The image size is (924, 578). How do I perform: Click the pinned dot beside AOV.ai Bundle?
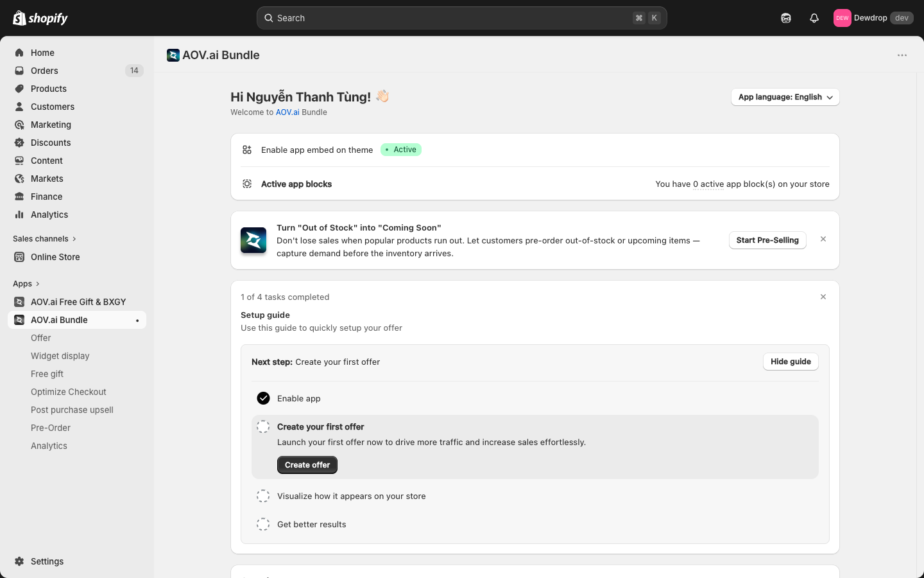tap(137, 320)
